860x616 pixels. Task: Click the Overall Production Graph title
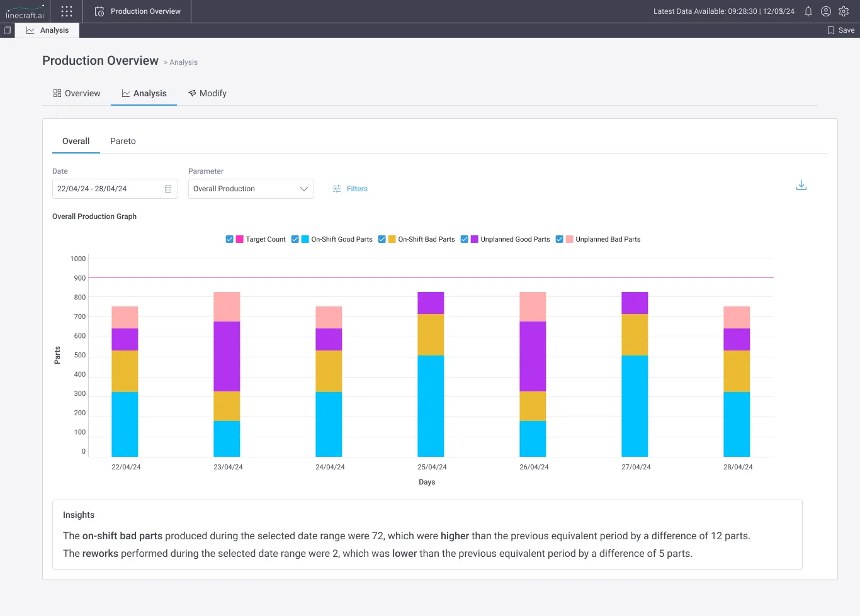(x=94, y=216)
